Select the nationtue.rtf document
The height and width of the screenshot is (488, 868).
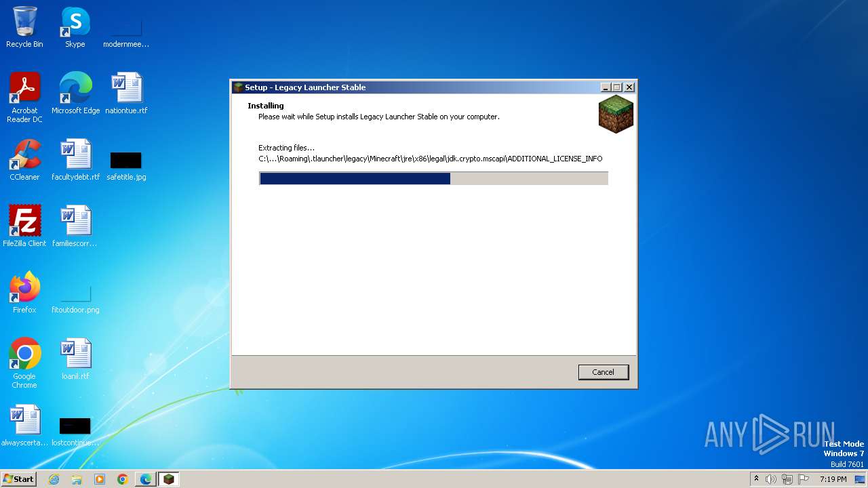[126, 94]
